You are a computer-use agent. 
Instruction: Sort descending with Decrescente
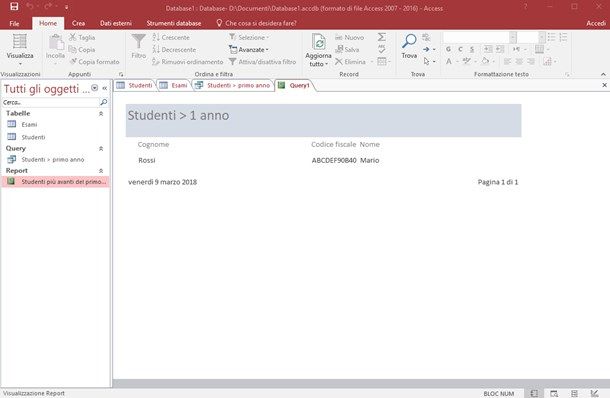click(174, 49)
